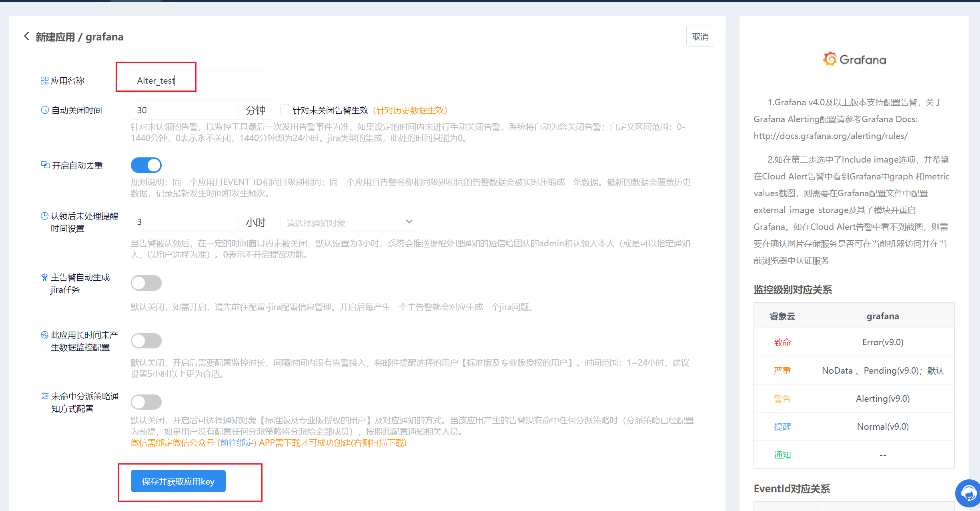Click the docs.grafana.org alerting rules URL
The height and width of the screenshot is (511, 980).
(x=831, y=136)
